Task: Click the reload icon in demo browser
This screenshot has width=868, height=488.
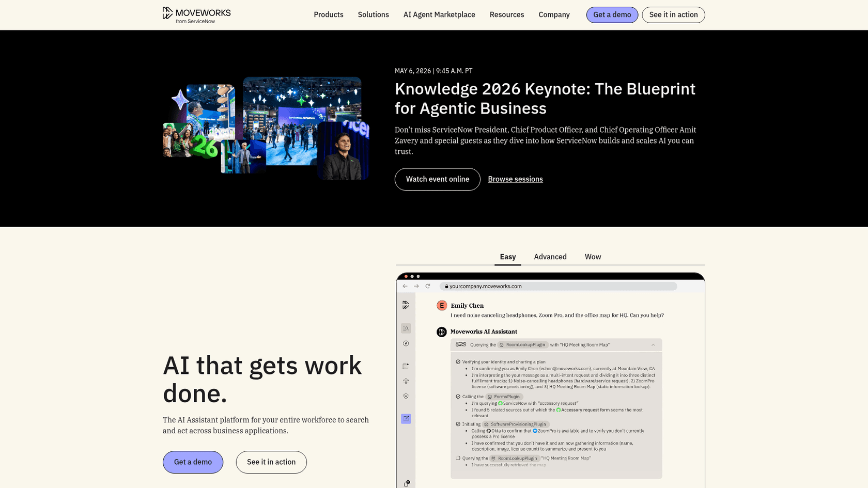Action: click(x=428, y=286)
